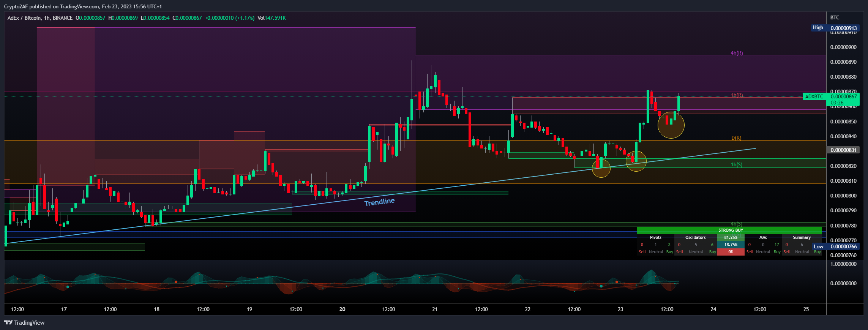868x330 pixels.
Task: Click the 'MAs' column heading
Action: click(x=763, y=237)
